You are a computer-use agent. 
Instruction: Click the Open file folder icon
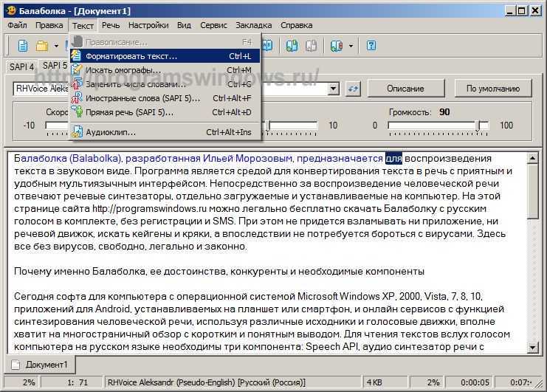tap(42, 46)
